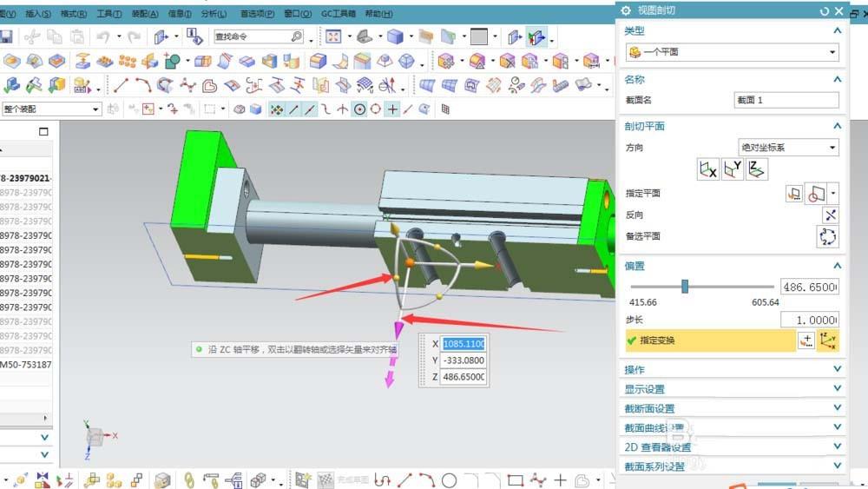The height and width of the screenshot is (489, 868).
Task: Select the Arc curve tool
Action: tap(143, 85)
